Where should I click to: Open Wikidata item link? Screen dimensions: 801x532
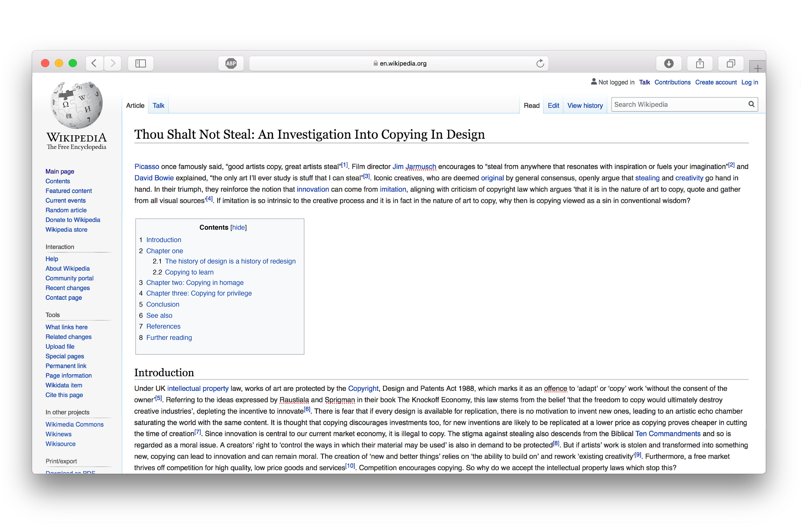(x=64, y=385)
